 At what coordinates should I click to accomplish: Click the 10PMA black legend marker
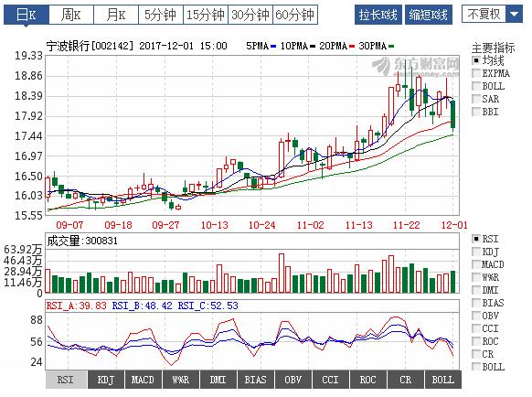313,46
